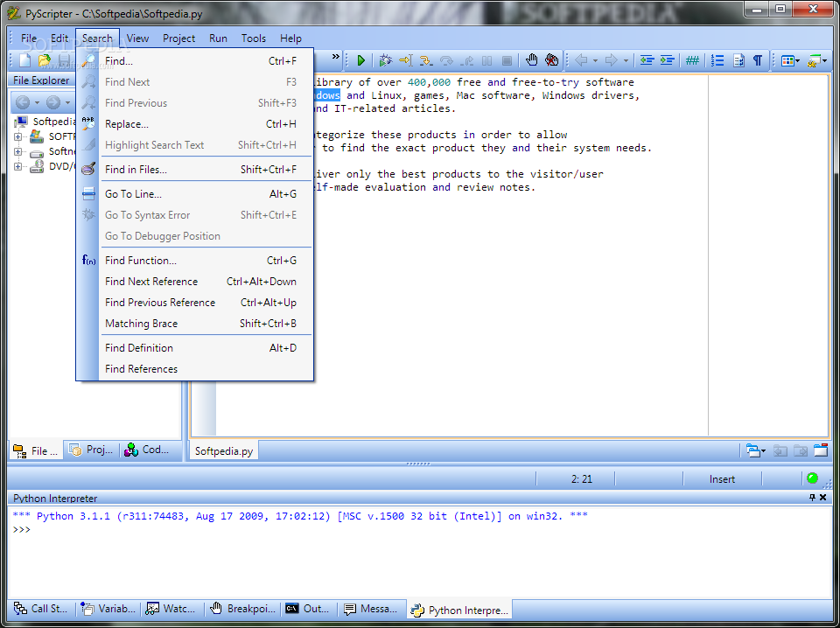Open the Call Stack panel tab
Viewport: 840px width, 628px height.
coord(41,609)
